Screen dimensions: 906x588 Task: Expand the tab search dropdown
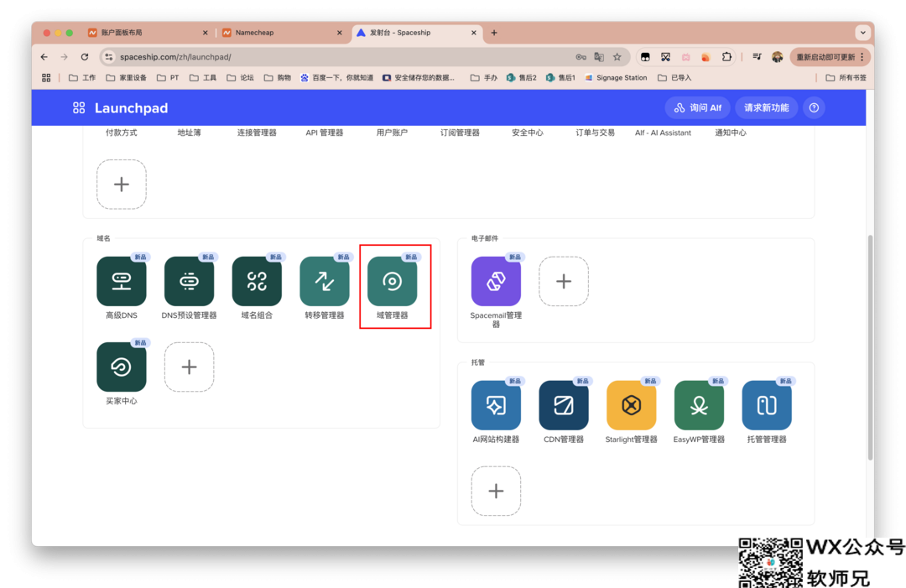pos(862,33)
